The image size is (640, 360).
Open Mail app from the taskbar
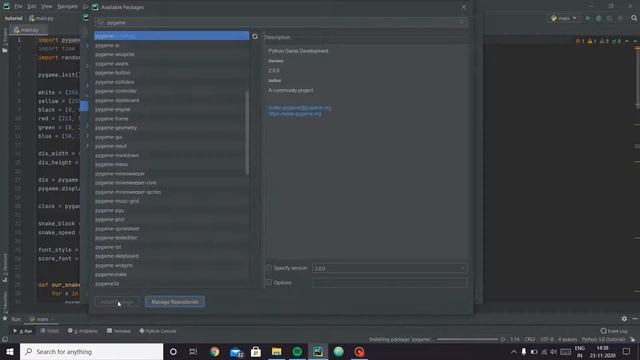click(236, 351)
